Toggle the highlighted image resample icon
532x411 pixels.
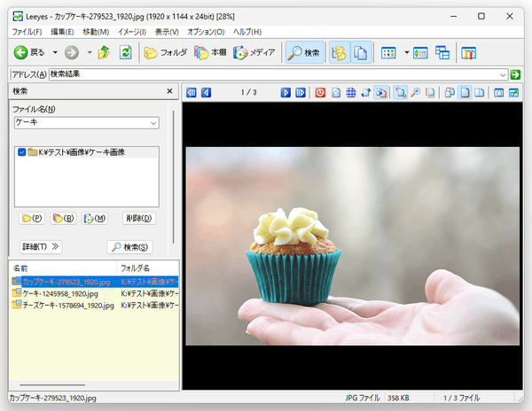click(381, 92)
